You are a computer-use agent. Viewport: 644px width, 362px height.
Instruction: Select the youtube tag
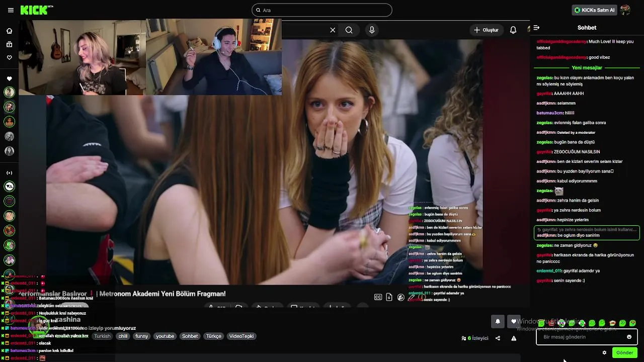click(x=165, y=336)
